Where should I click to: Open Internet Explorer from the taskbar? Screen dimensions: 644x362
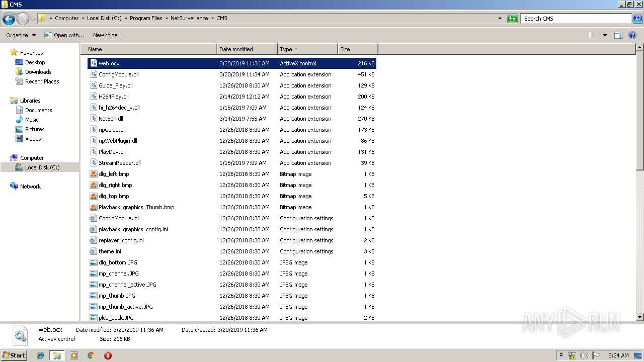[x=40, y=355]
